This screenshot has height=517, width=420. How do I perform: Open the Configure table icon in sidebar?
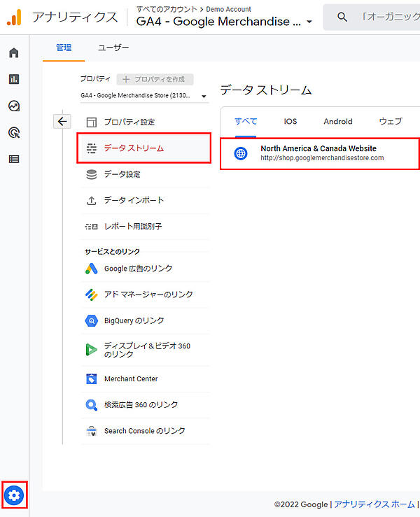pos(14,159)
